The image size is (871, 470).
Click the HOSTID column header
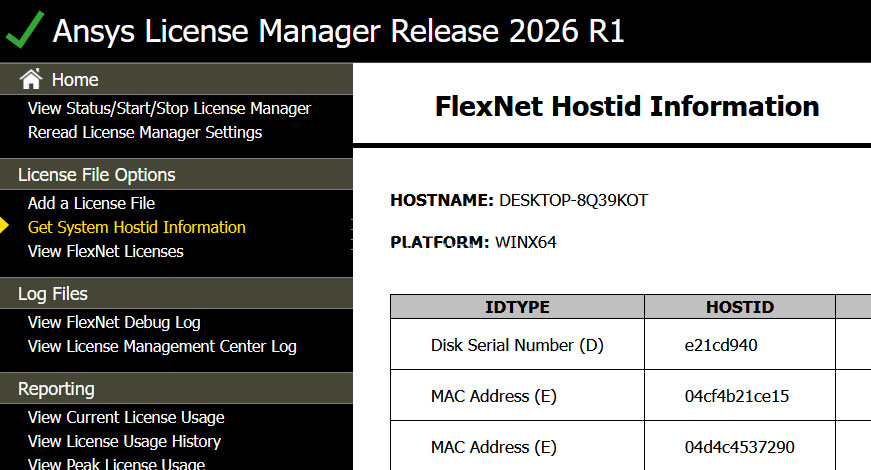click(x=740, y=307)
